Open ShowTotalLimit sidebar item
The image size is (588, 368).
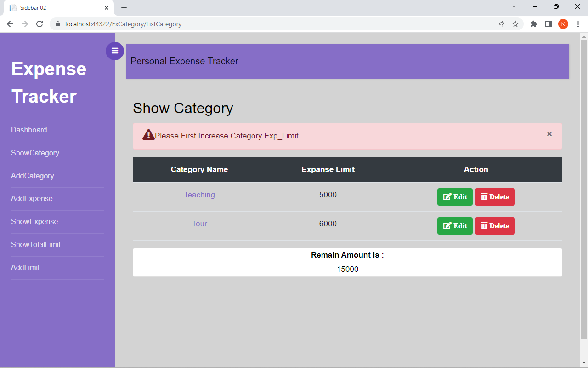coord(36,244)
